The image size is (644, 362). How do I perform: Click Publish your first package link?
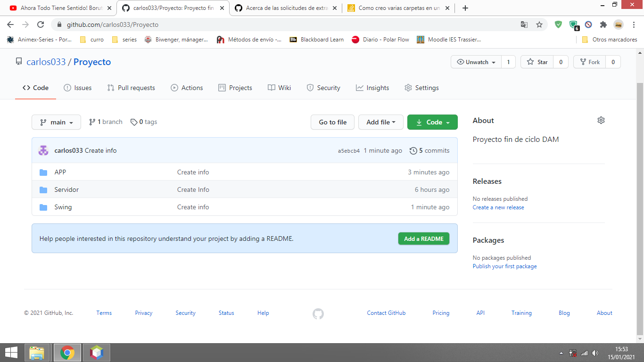(x=504, y=266)
